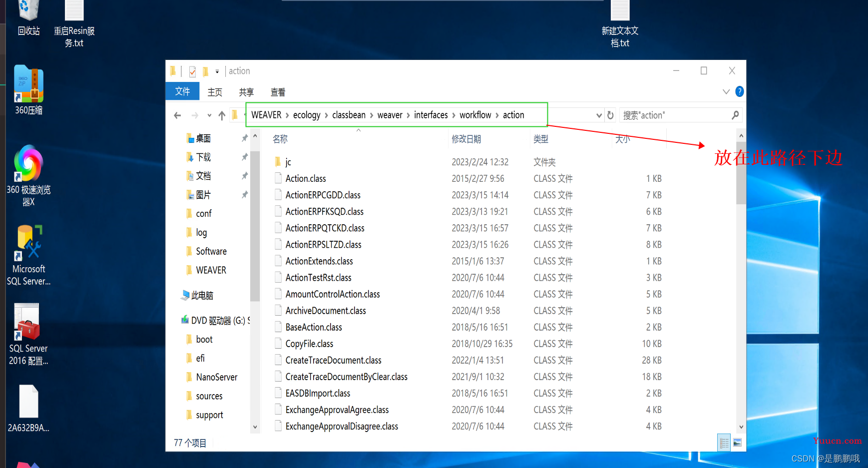Open address bar history dropdown
This screenshot has width=868, height=468.
(599, 115)
